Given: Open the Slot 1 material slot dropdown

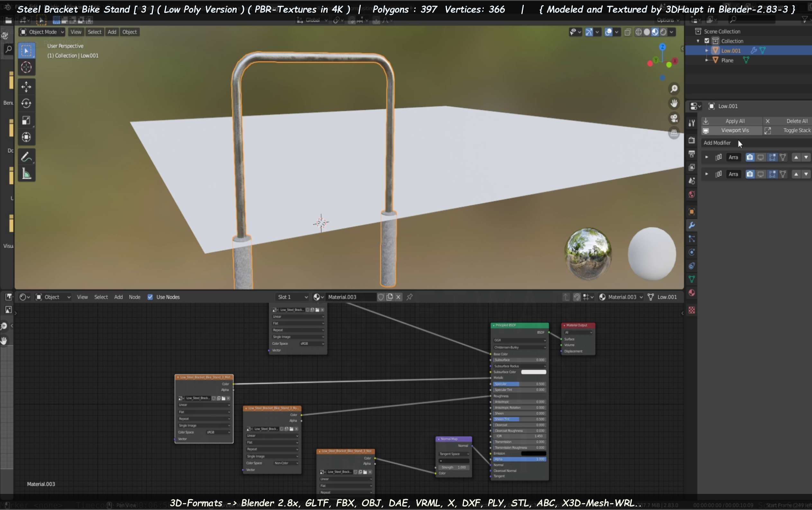Looking at the screenshot, I should pos(292,297).
